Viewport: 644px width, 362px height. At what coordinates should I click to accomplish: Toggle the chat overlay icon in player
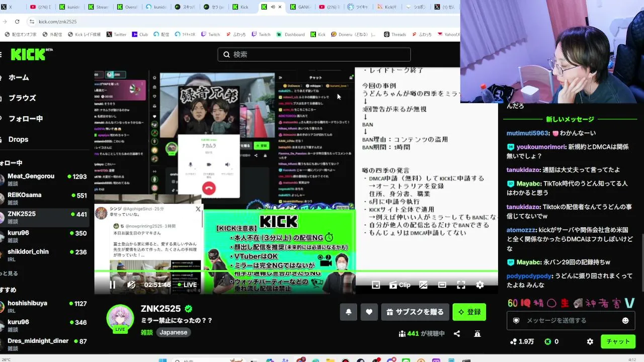(x=423, y=285)
